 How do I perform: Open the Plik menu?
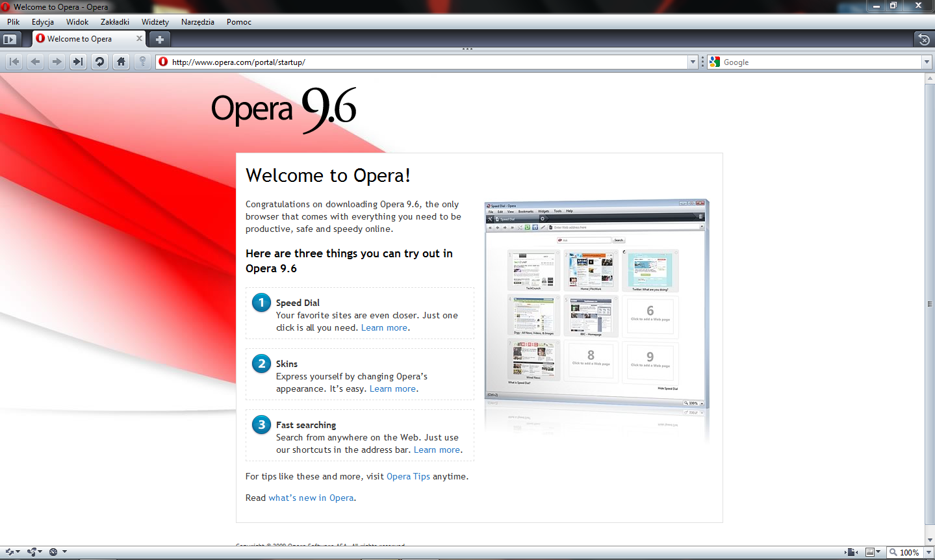[x=14, y=21]
